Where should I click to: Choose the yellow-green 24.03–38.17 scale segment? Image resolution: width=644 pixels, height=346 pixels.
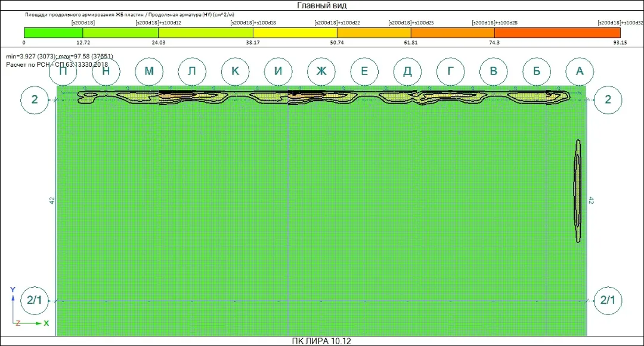(x=206, y=33)
